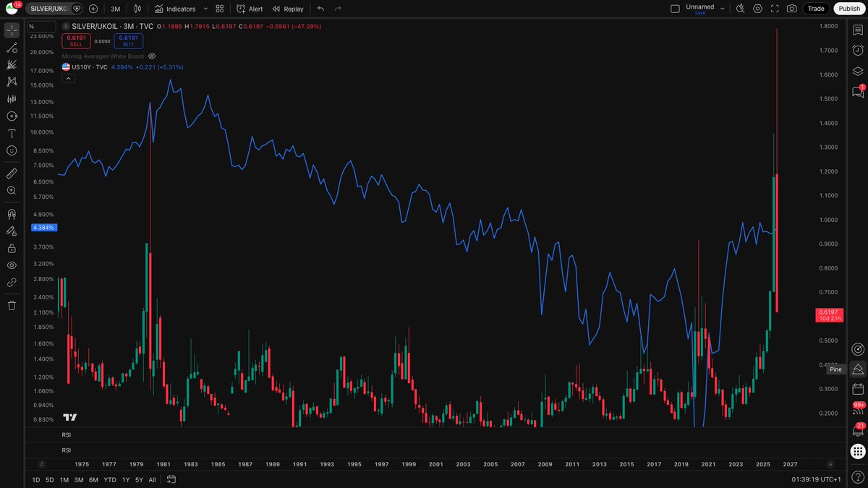
Task: Set time range to YTD
Action: tap(110, 480)
